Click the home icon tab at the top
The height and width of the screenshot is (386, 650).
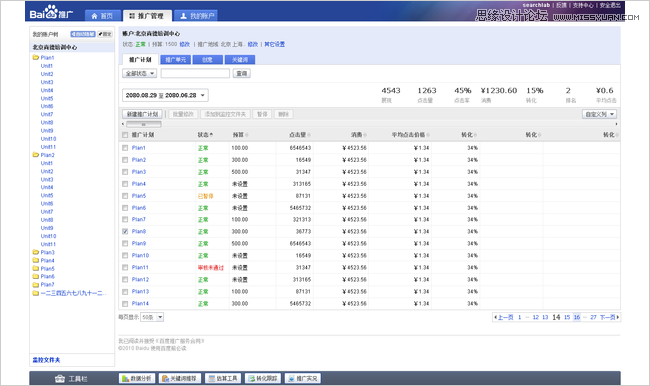(x=103, y=16)
